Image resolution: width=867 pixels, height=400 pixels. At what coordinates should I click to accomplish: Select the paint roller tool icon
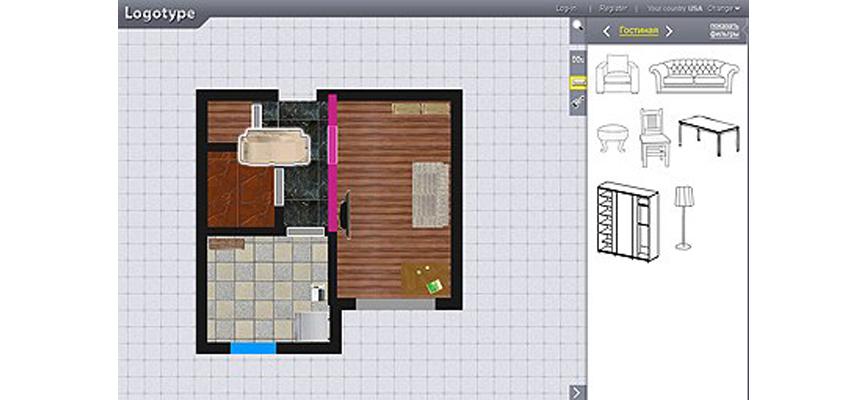click(577, 102)
